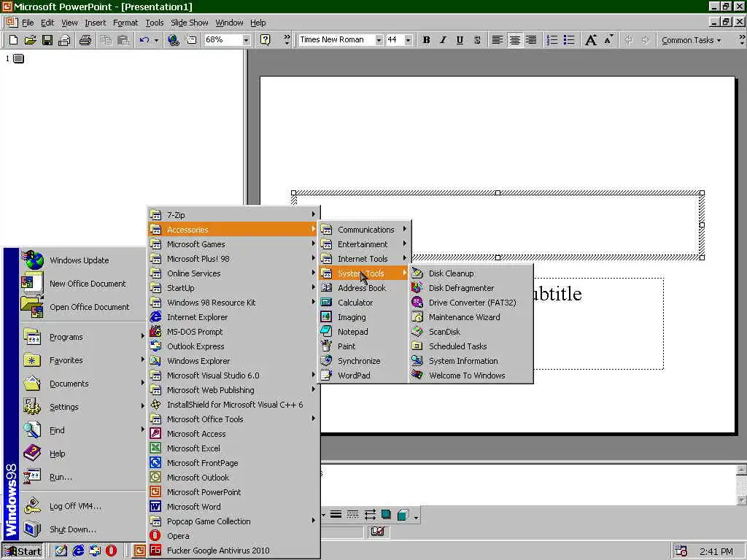Image resolution: width=747 pixels, height=560 pixels.
Task: Click the Insert Hyperlink globe icon
Action: [174, 40]
